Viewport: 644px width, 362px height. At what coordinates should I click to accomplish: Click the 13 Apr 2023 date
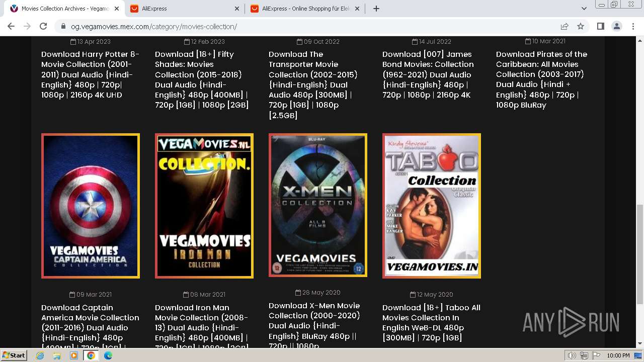click(x=91, y=42)
